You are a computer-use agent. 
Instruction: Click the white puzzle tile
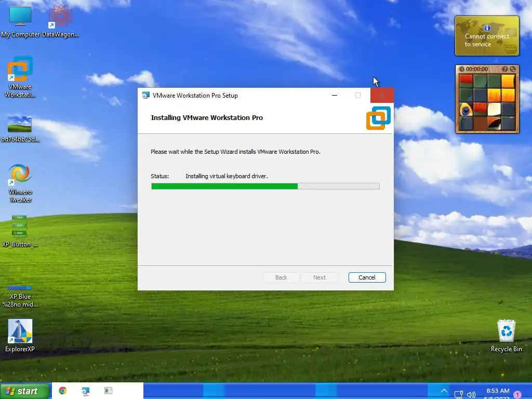pyautogui.click(x=494, y=110)
